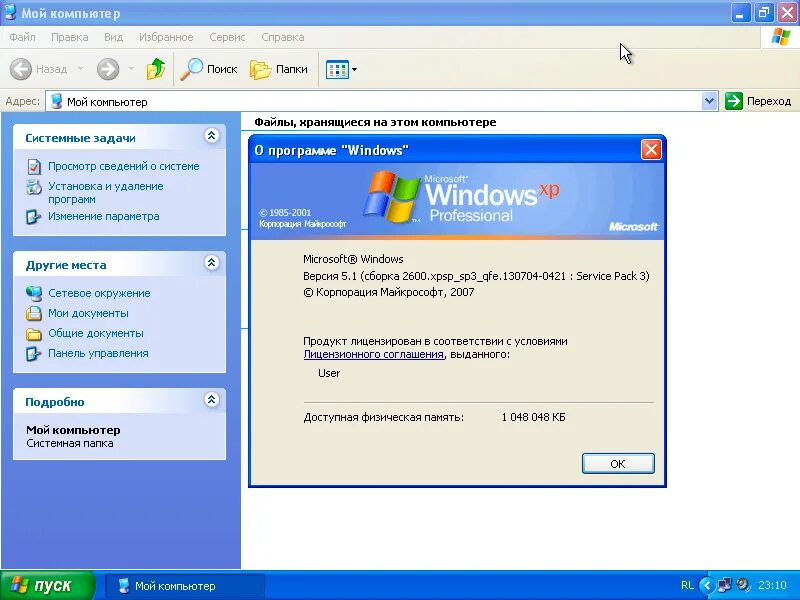Screen dimensions: 800x600
Task: Click the Back (Назад) arrow icon
Action: coord(20,69)
